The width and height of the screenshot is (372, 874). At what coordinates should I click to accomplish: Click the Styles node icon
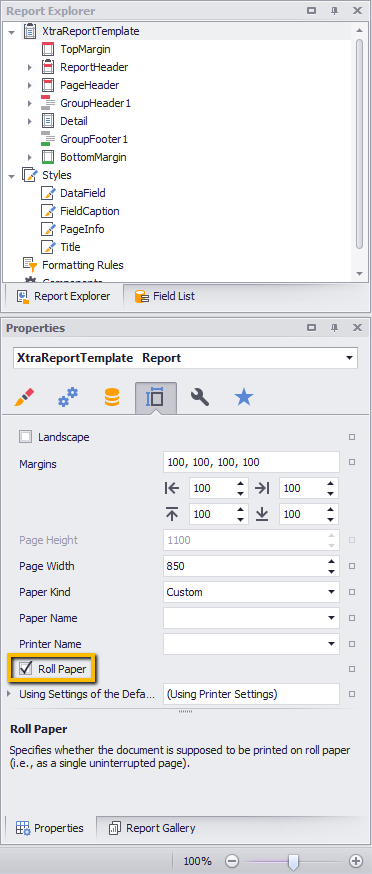30,175
